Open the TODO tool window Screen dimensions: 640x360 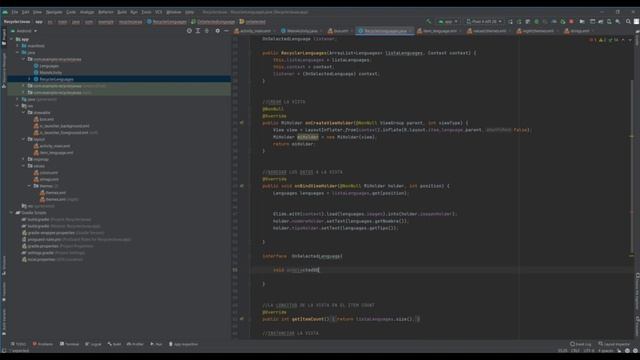click(x=18, y=344)
